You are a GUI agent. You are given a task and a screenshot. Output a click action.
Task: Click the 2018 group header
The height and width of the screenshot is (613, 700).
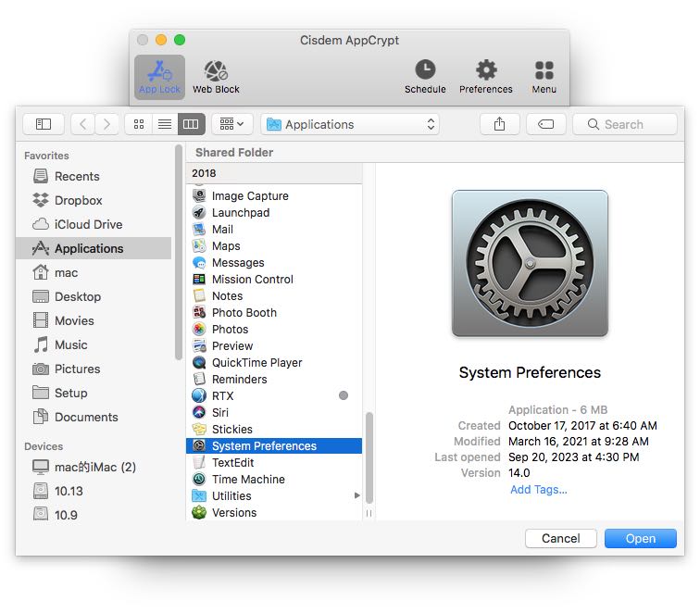274,173
